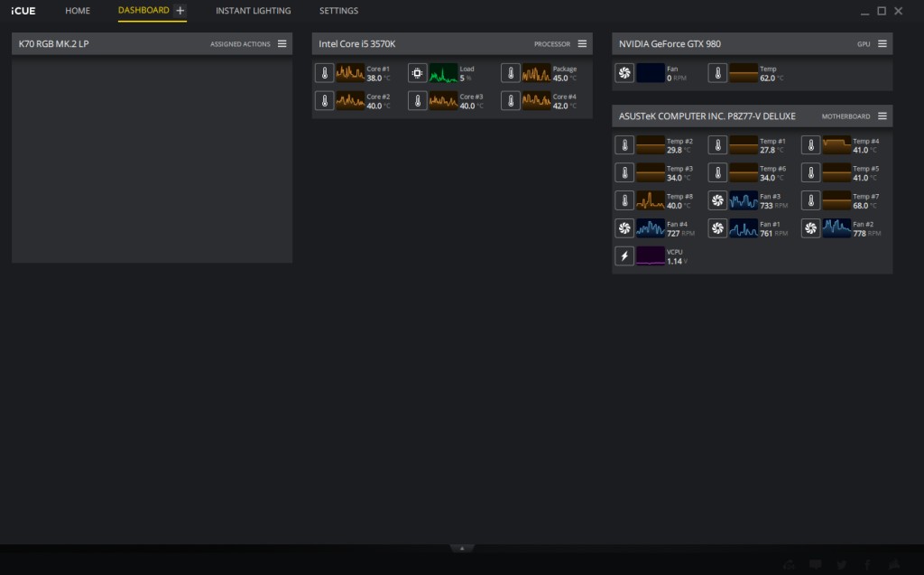Open Intel Core i5 3570K widget menu
This screenshot has height=575, width=924.
[582, 43]
